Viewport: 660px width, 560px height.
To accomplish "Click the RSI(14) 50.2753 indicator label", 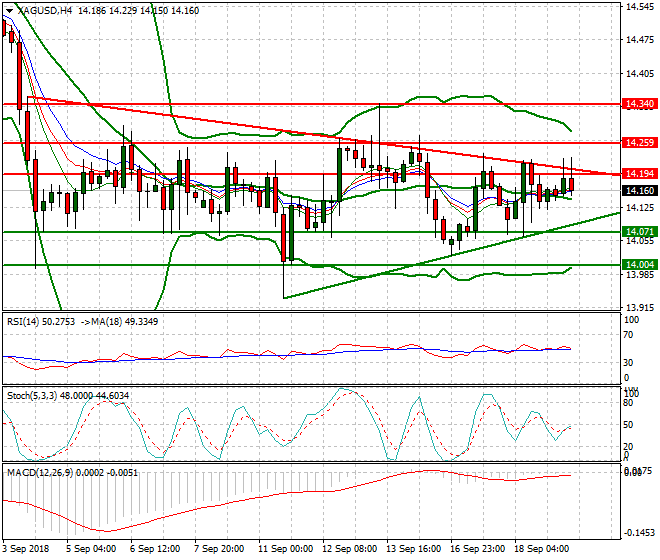I will (x=41, y=322).
